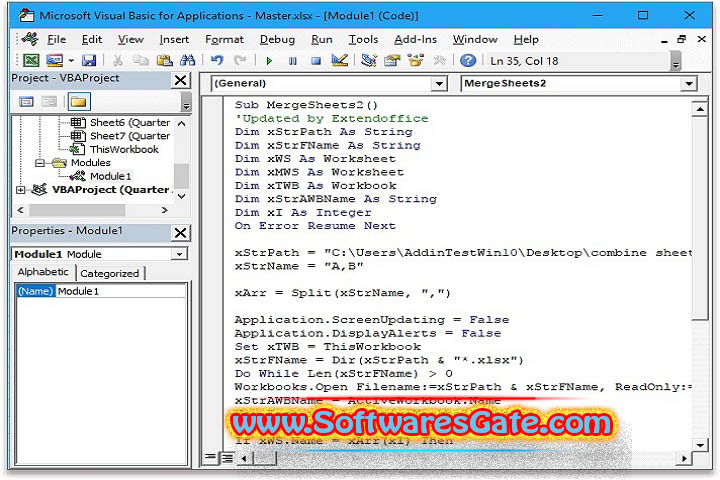Open the Properties Window toolbar icon
The height and width of the screenshot is (480, 720).
click(392, 61)
